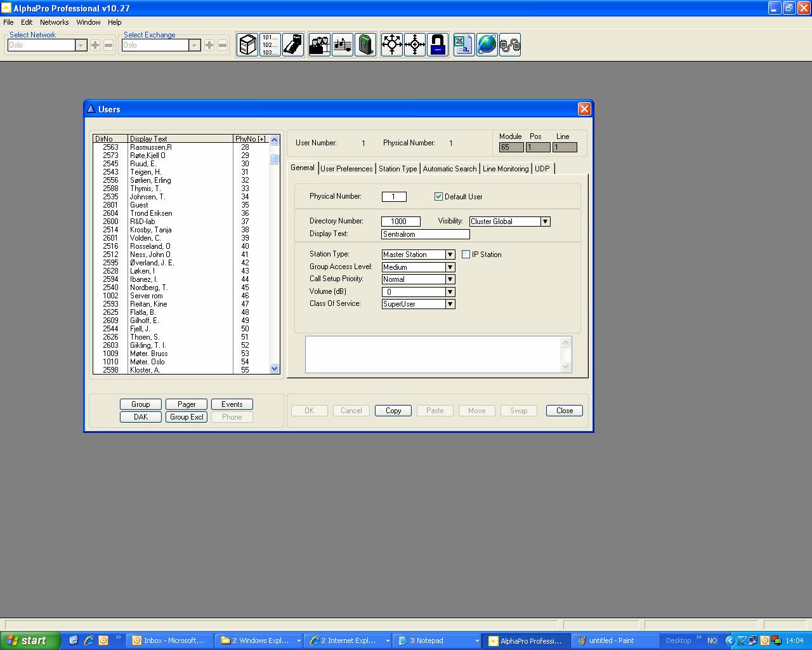Image resolution: width=812 pixels, height=650 pixels.
Task: Open the exchange cabinet toolbar icon
Action: (x=247, y=45)
